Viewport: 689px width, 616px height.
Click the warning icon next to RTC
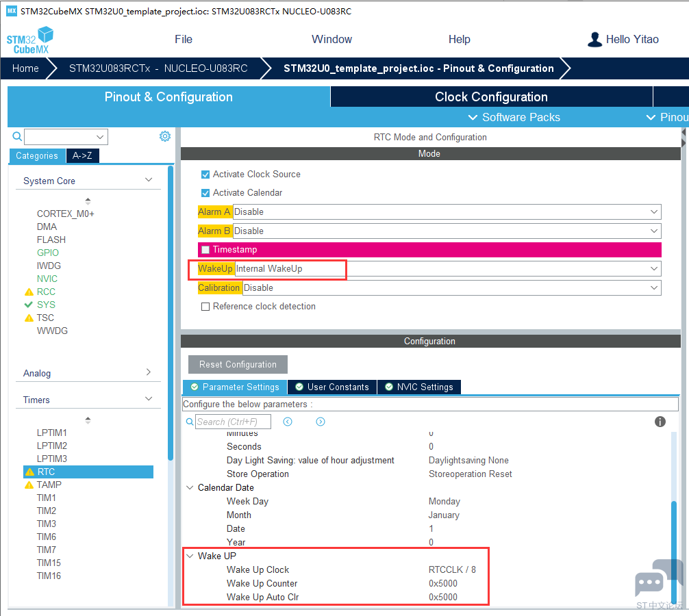click(30, 472)
